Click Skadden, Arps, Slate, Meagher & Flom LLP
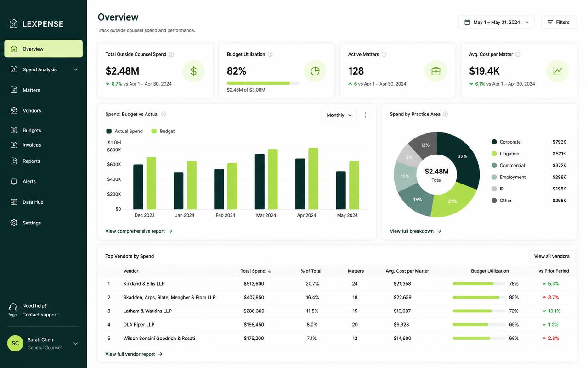The image size is (588, 368). (170, 297)
